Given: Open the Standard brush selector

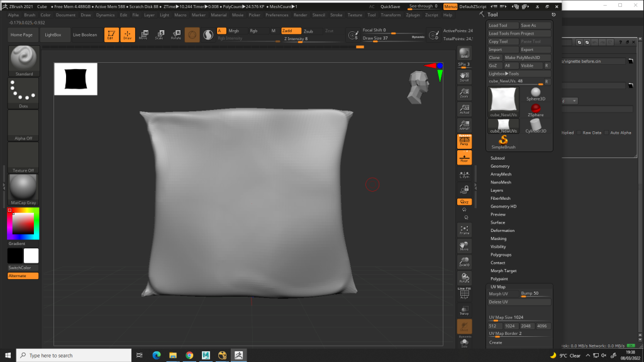Looking at the screenshot, I should tap(23, 61).
